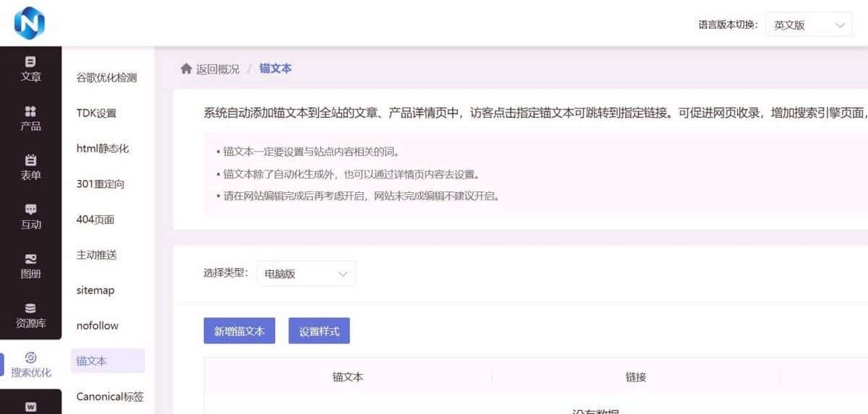This screenshot has width=868, height=414.
Task: Click the arrow of the 英文版 dropdown
Action: [x=839, y=25]
